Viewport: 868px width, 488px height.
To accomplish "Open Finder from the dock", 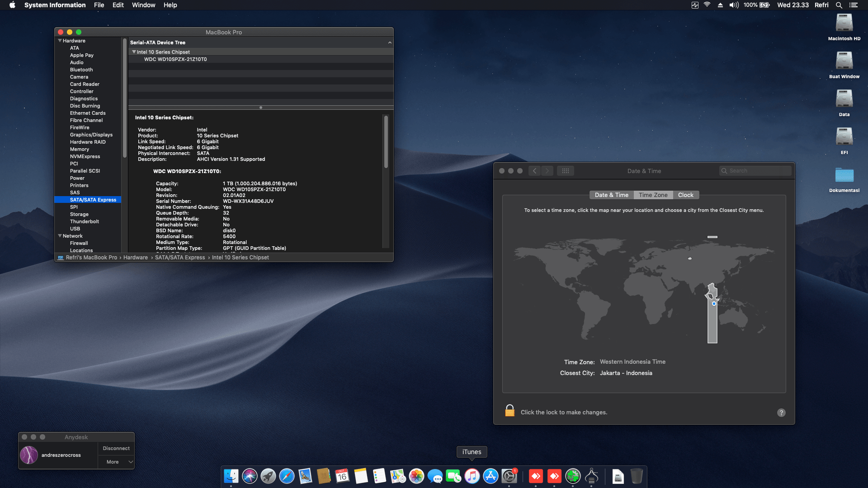I will click(x=231, y=476).
